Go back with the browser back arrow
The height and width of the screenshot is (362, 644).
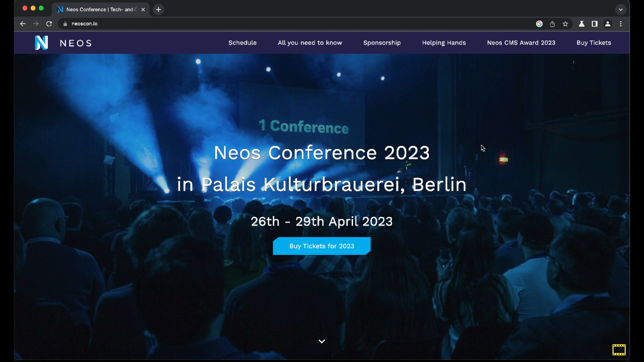pyautogui.click(x=23, y=24)
